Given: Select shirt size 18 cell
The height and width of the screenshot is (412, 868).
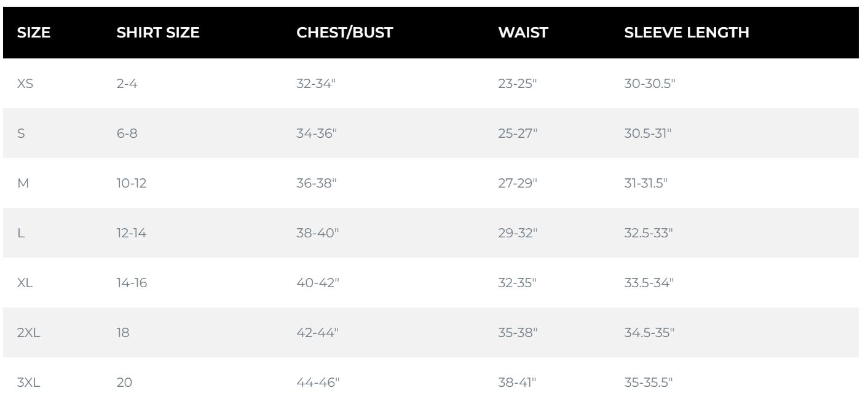Looking at the screenshot, I should (122, 333).
